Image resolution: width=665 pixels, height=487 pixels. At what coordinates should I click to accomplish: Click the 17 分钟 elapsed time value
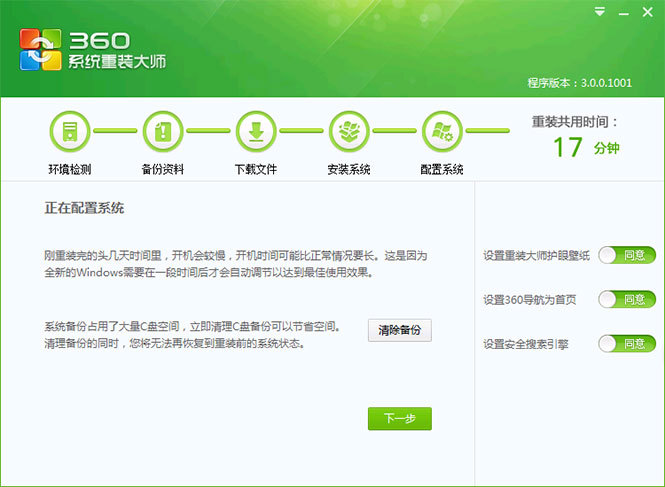(x=587, y=147)
